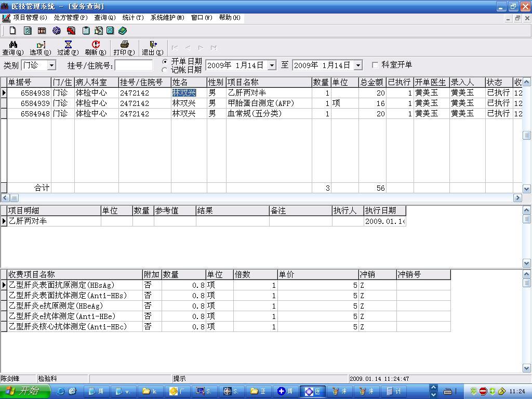Click the red arrow document toolbar icon
Image resolution: width=532 pixels, height=399 pixels.
click(x=71, y=31)
